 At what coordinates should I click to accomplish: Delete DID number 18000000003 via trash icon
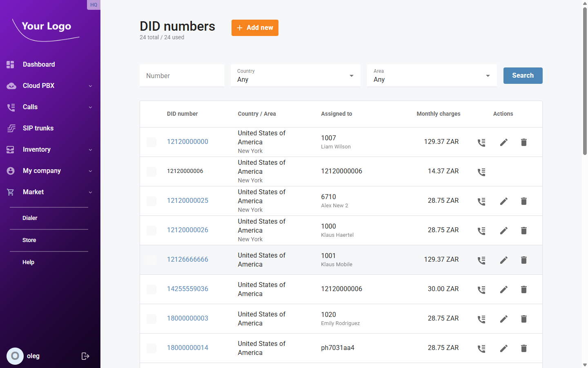point(523,319)
